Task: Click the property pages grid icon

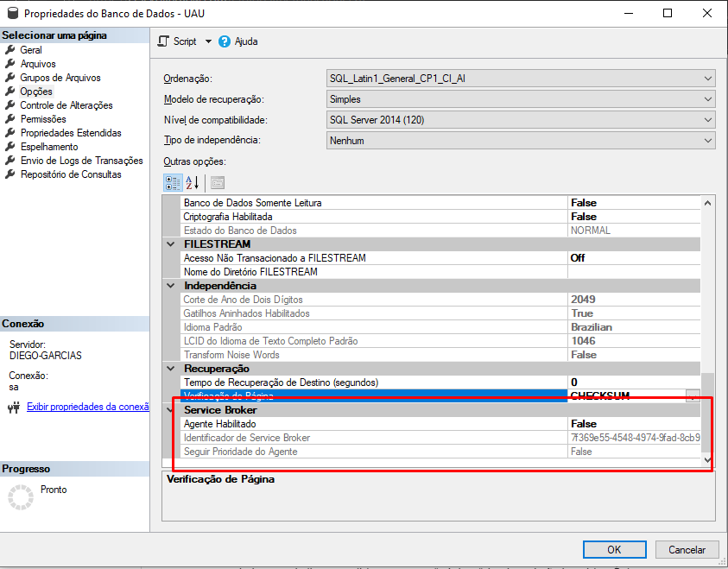Action: tap(218, 182)
